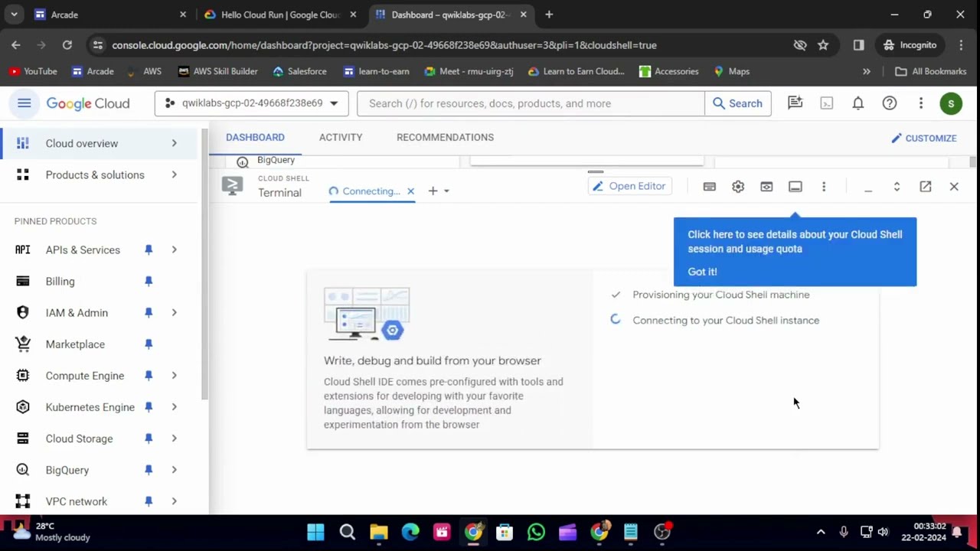The image size is (980, 551).
Task: Unpin Kubernetes Engine from pinned products
Action: point(149,406)
